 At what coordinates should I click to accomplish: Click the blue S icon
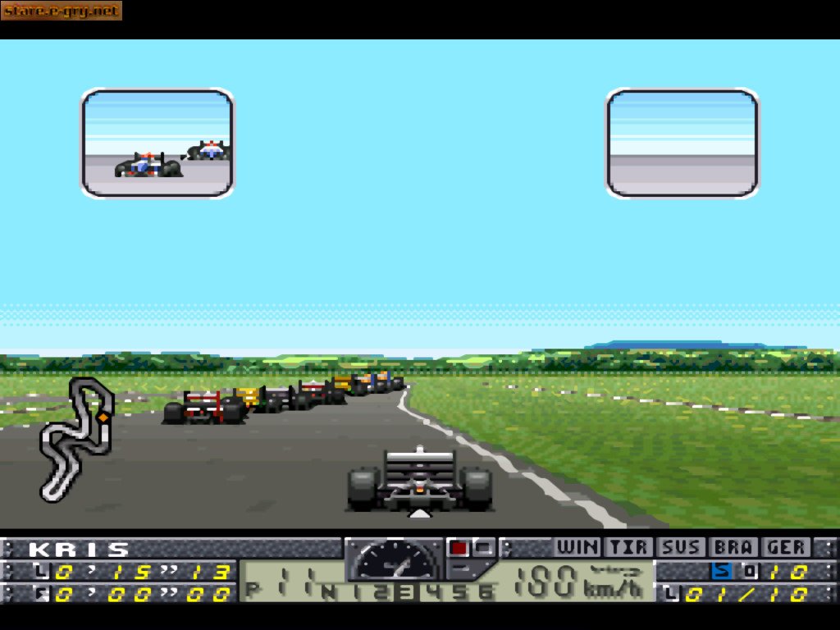tap(722, 571)
